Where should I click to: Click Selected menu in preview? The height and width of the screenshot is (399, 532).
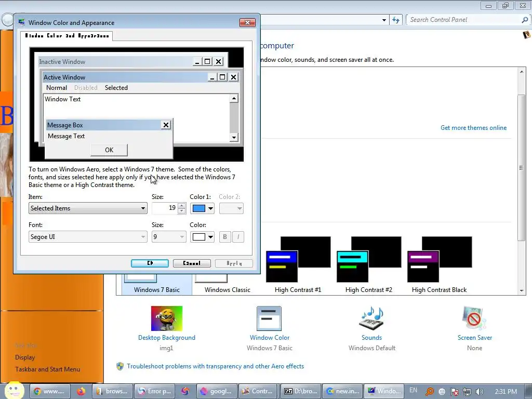pyautogui.click(x=116, y=87)
